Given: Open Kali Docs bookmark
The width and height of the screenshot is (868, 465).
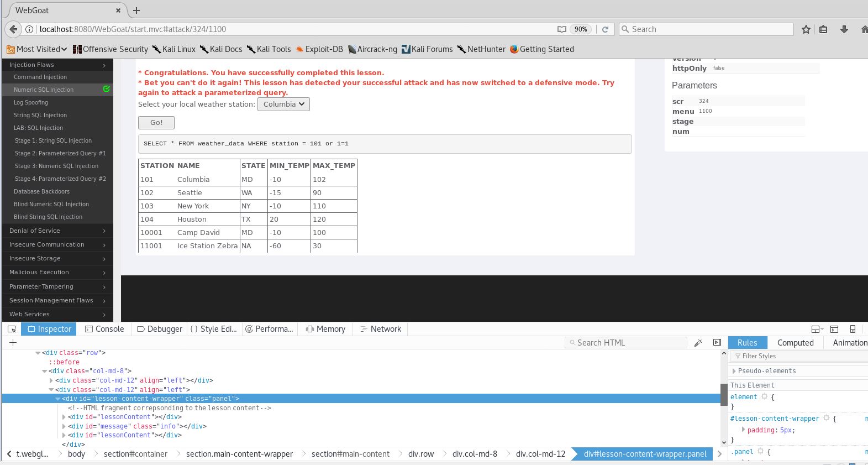Looking at the screenshot, I should coord(221,49).
